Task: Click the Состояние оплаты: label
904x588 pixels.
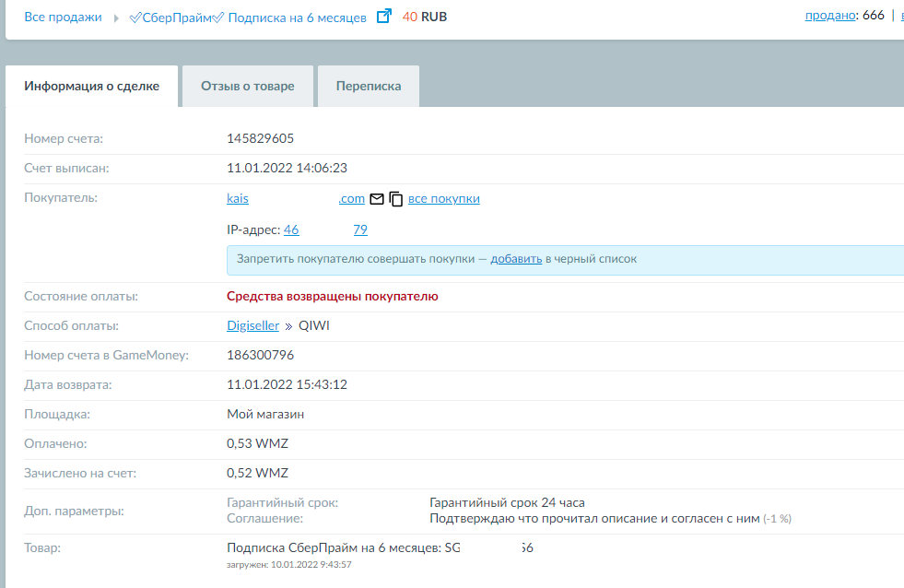Action: [x=81, y=297]
